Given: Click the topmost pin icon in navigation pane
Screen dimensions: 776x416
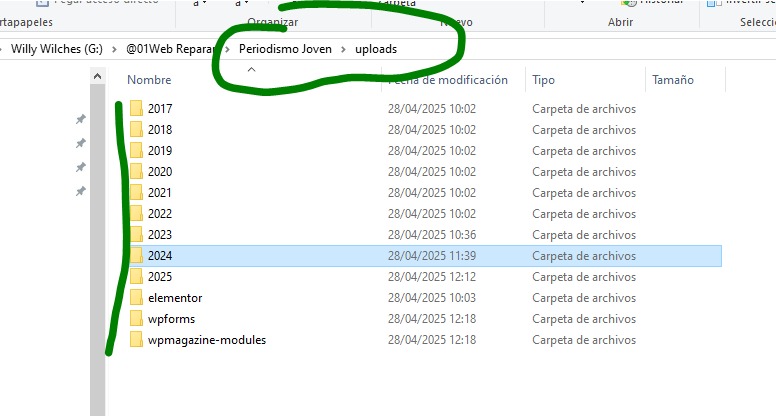Looking at the screenshot, I should click(81, 120).
